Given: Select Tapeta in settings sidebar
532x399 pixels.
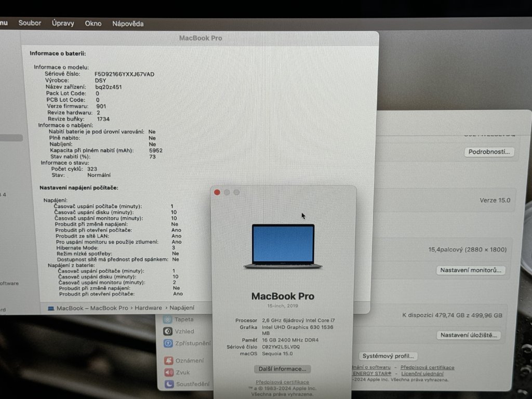Looking at the screenshot, I should tap(179, 320).
